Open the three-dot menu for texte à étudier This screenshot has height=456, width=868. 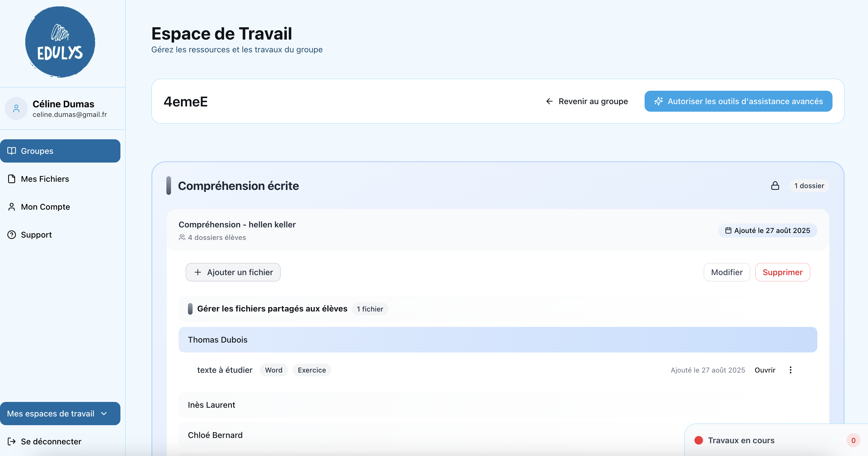tap(790, 370)
